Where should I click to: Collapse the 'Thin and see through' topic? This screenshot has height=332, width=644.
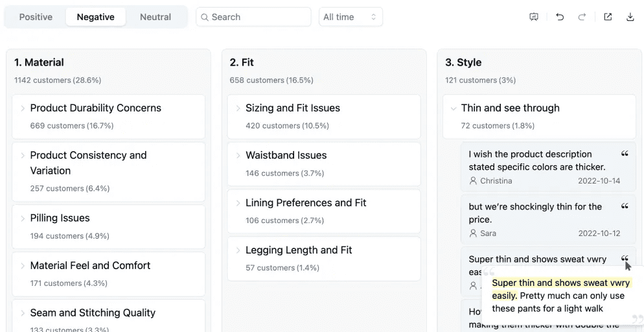(454, 108)
